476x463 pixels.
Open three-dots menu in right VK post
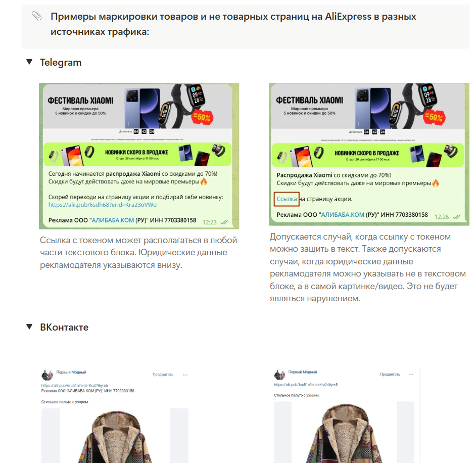(411, 375)
